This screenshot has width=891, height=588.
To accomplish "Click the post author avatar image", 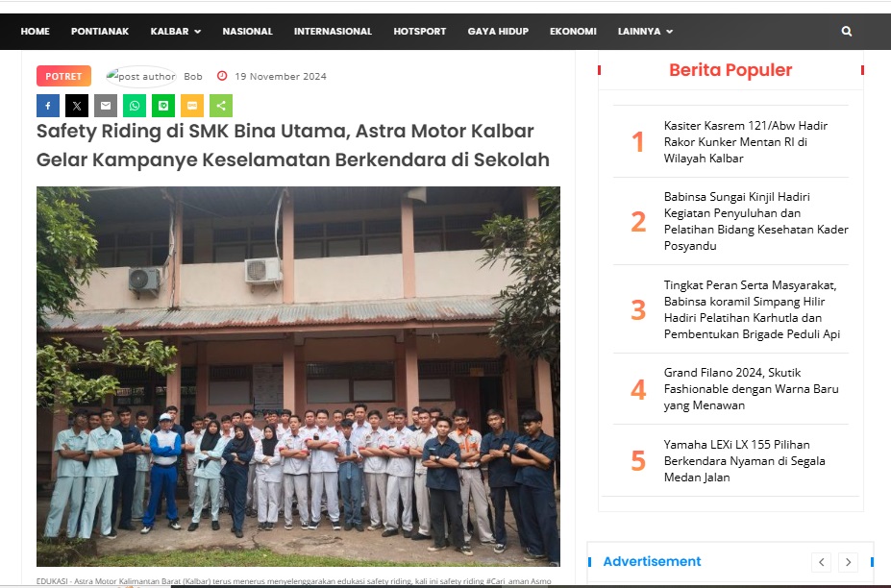I will [141, 76].
